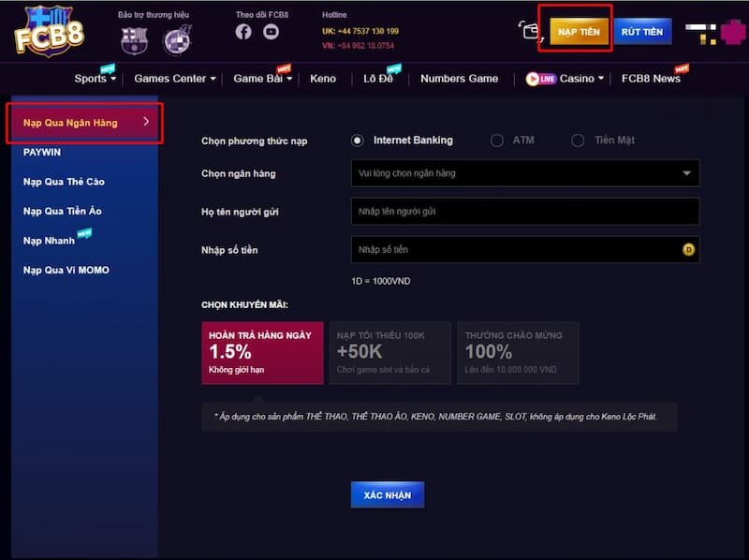Select the Internet Banking radio button

click(358, 140)
